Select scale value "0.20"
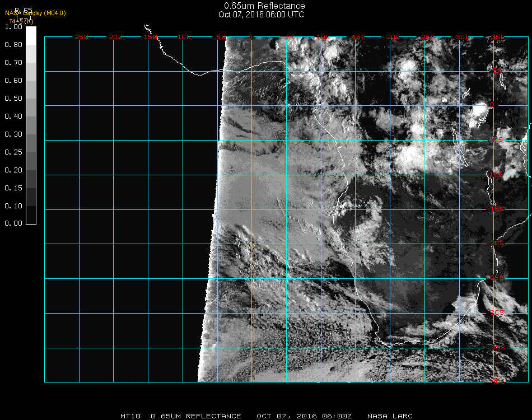The width and height of the screenshot is (532, 420). 13,170
